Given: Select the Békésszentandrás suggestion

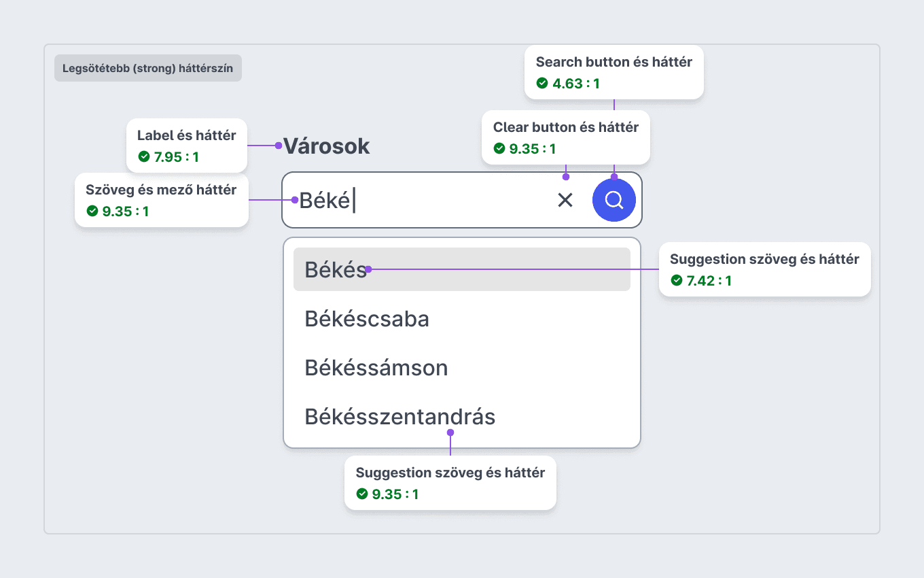Looking at the screenshot, I should click(462, 416).
